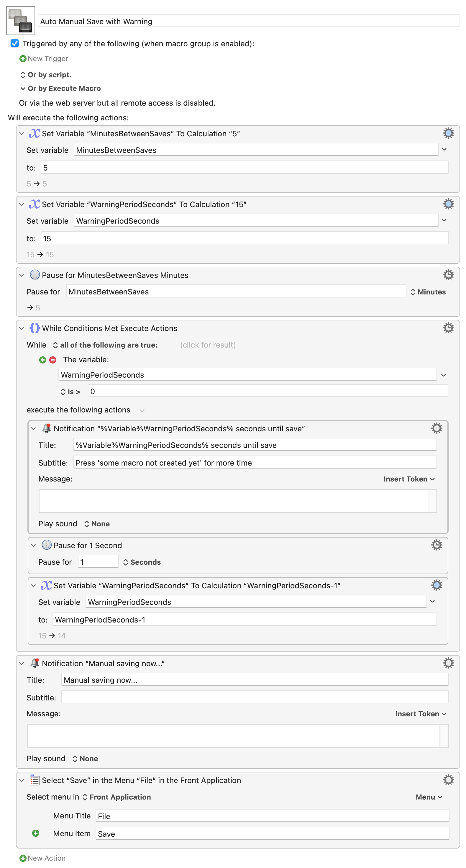Image resolution: width=466 pixels, height=868 pixels.
Task: Edit the macro name field 'Auto Manual Save with Warning'
Action: (x=249, y=21)
